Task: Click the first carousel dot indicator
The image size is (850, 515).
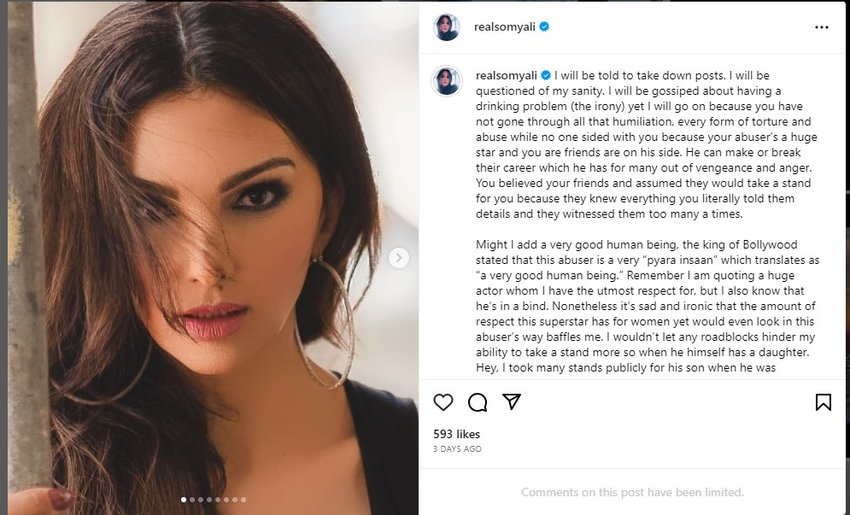Action: [183, 498]
